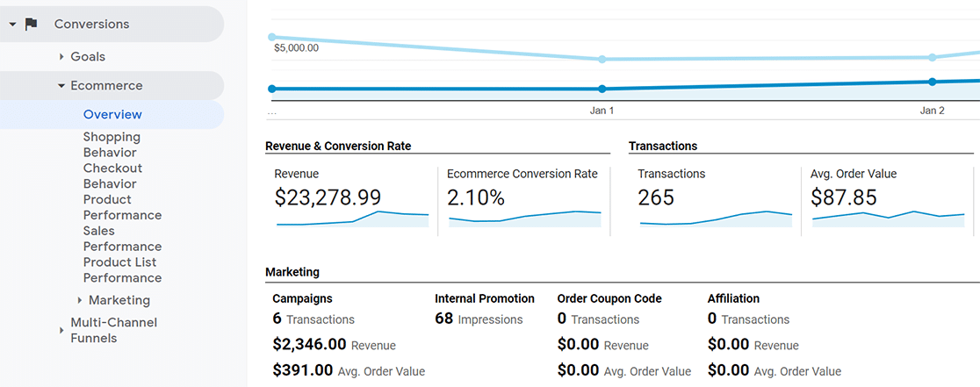Click the Jan 1 dark blue data point
Viewport: 980px width, 387px height.
(602, 90)
